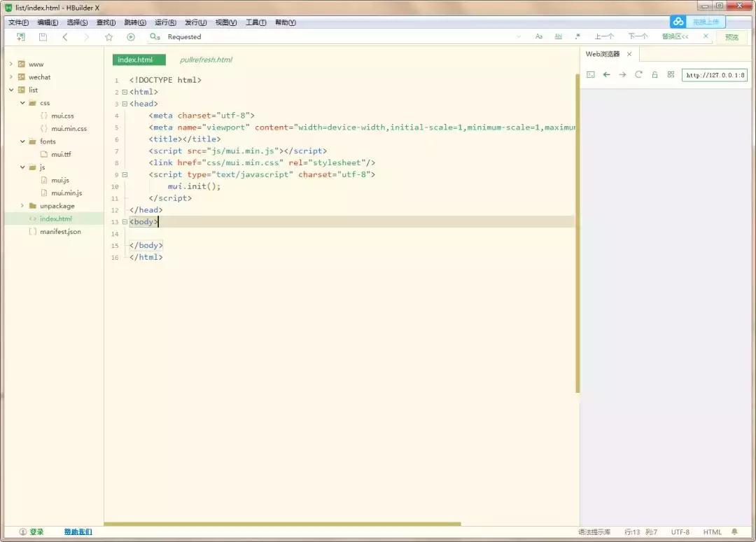Image resolution: width=756 pixels, height=542 pixels.
Task: Click the new file icon in toolbar
Action: point(21,37)
